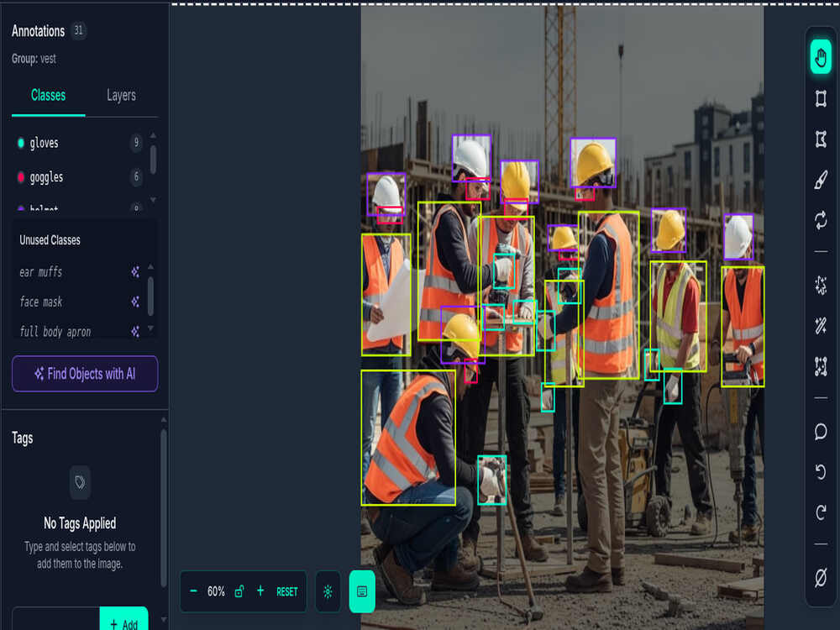Redo the last action
This screenshot has width=840, height=630.
tap(821, 512)
